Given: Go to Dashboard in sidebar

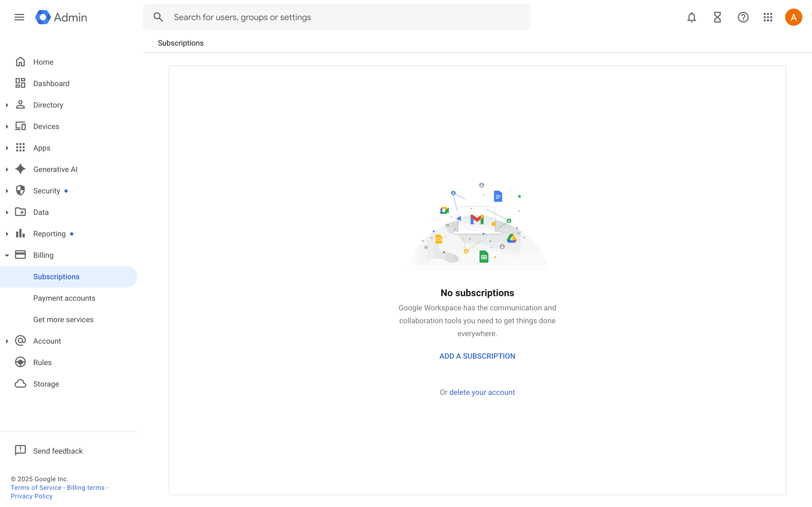Looking at the screenshot, I should (x=51, y=83).
